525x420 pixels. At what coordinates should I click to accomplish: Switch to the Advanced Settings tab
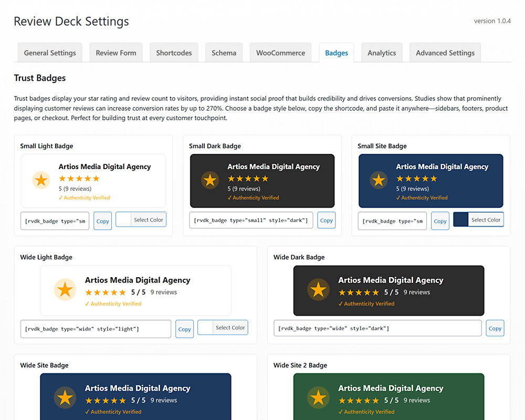click(445, 52)
